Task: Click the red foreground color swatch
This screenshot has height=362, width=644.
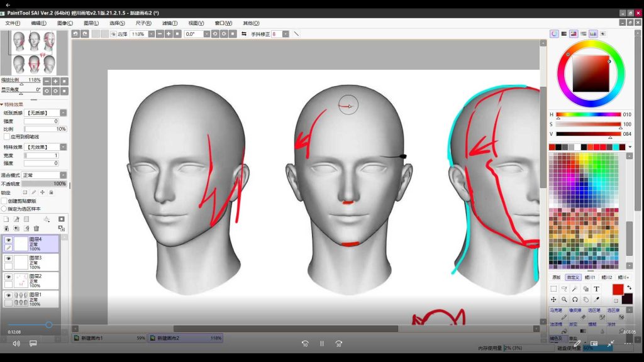Action: tap(618, 289)
